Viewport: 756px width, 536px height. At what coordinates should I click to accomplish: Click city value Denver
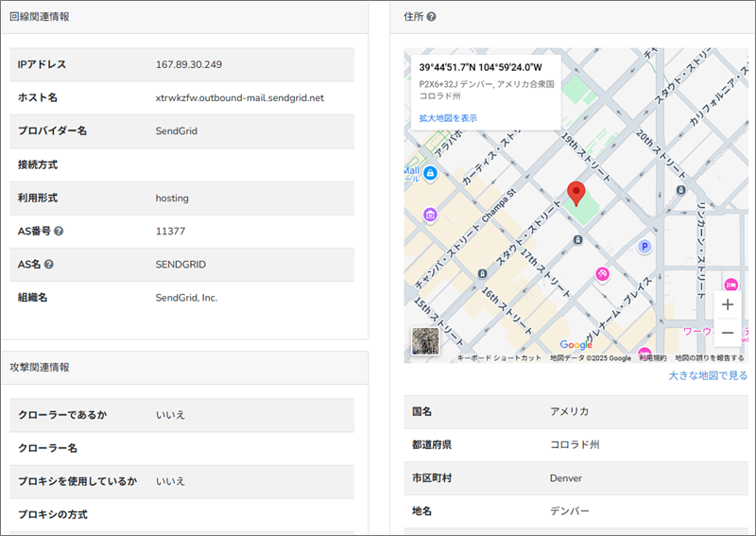pyautogui.click(x=565, y=478)
